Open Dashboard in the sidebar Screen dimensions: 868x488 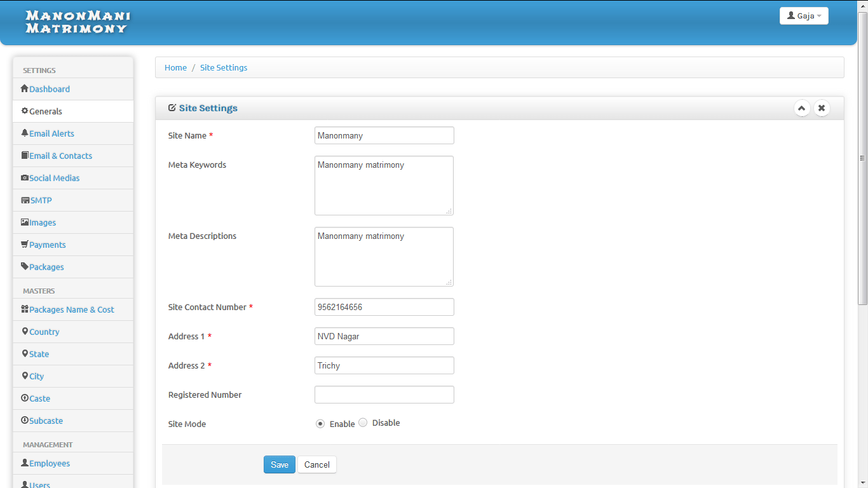(73, 89)
